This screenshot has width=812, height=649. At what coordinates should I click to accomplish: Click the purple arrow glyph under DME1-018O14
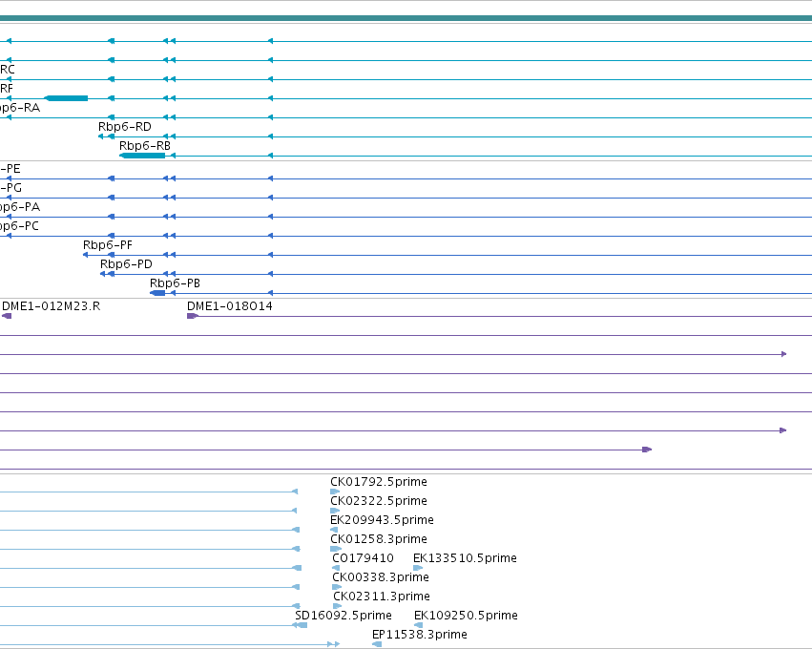(x=193, y=316)
